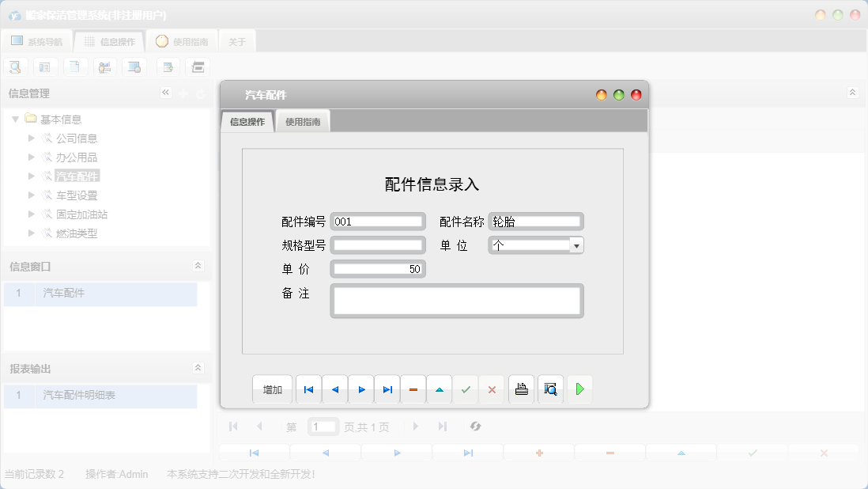The image size is (868, 489).
Task: Click the 增加 add button
Action: [271, 389]
